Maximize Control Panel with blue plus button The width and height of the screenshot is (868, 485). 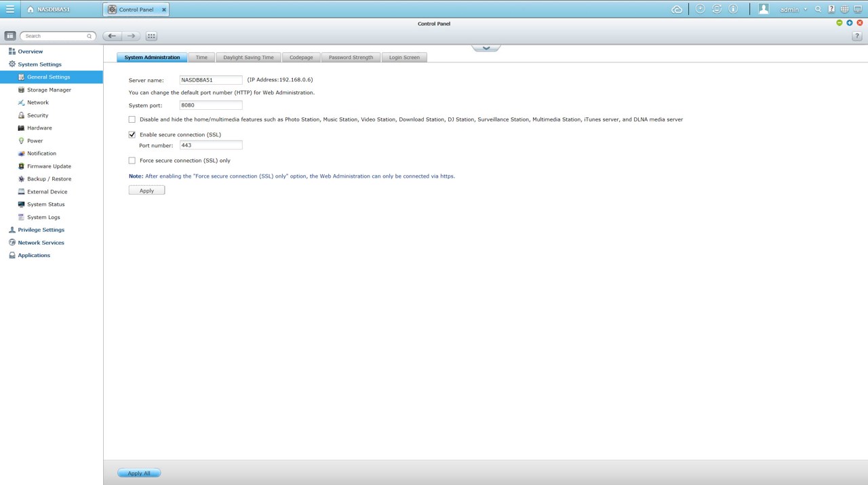(x=850, y=23)
